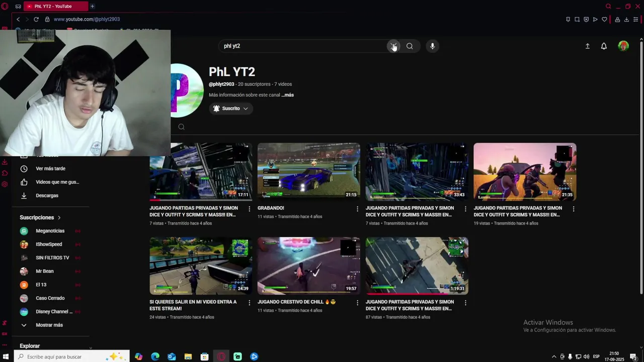Open the browser downloads icon
The width and height of the screenshot is (644, 362).
point(626,19)
